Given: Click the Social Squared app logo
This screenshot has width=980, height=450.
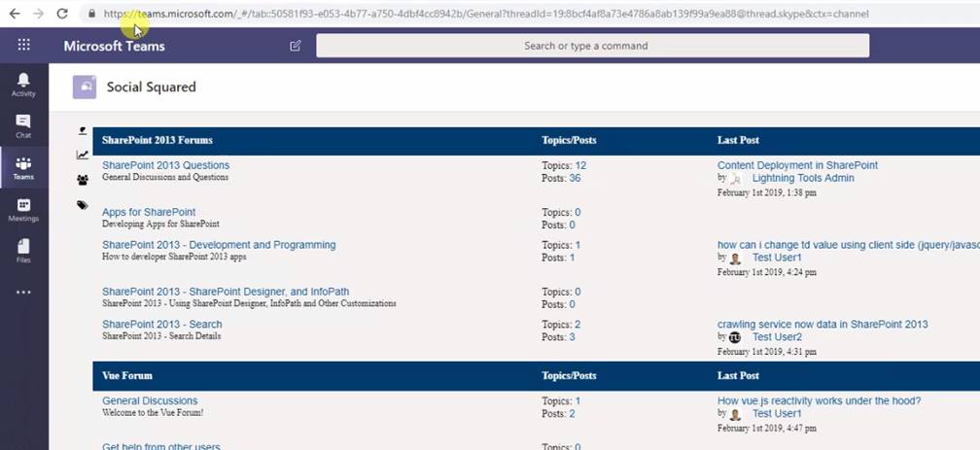Looking at the screenshot, I should (85, 87).
